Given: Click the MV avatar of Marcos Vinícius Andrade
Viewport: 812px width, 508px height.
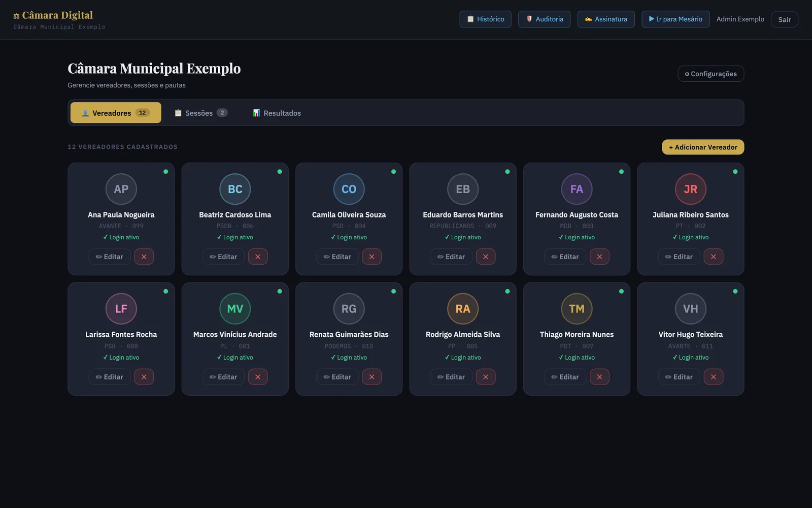Looking at the screenshot, I should point(235,309).
